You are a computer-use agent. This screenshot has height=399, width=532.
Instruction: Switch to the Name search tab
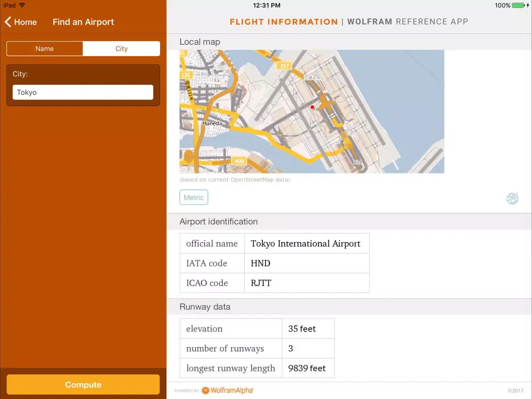point(44,49)
